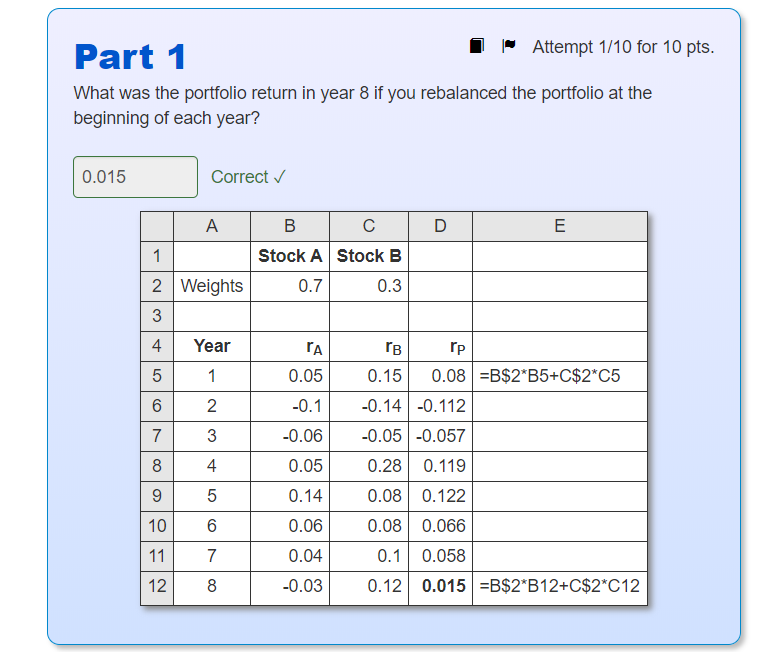775x652 pixels.
Task: Click the cell showing 0.119
Action: pyautogui.click(x=440, y=466)
